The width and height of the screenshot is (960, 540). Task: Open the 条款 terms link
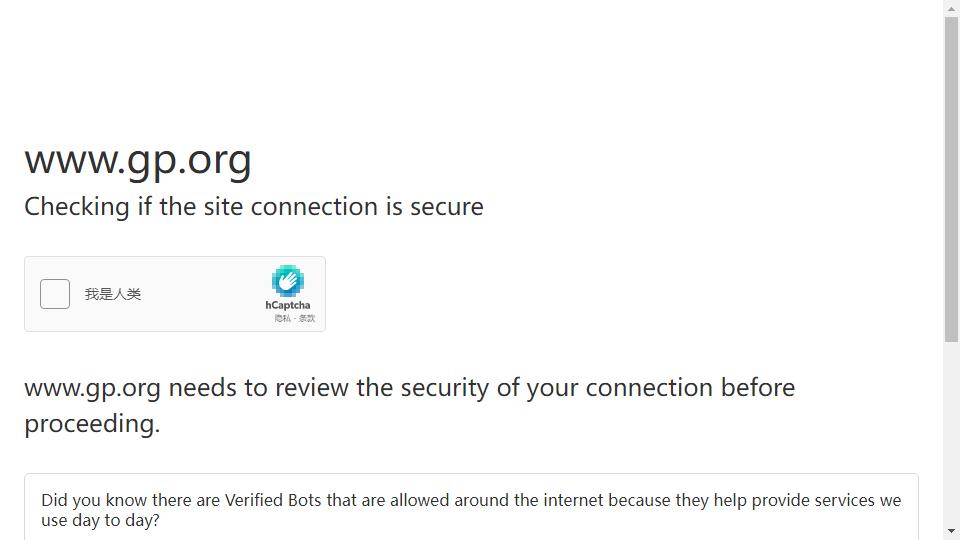point(307,318)
